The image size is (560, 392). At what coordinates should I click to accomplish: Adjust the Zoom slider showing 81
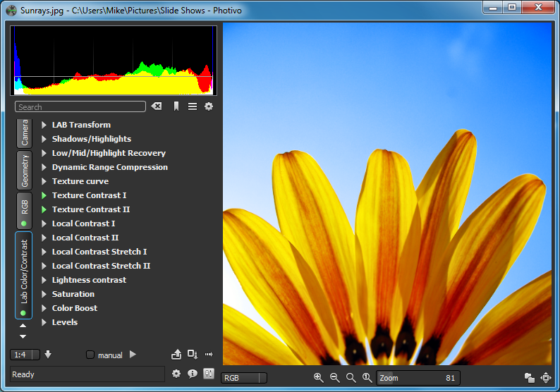pyautogui.click(x=418, y=378)
